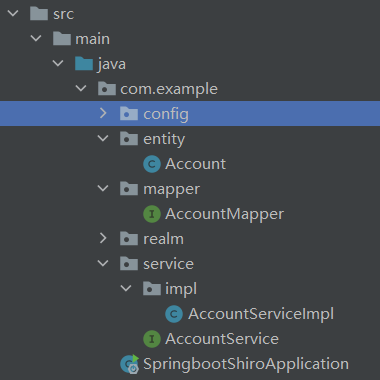Screen dimensions: 380x380
Task: Click the config package icon
Action: [x=129, y=113]
